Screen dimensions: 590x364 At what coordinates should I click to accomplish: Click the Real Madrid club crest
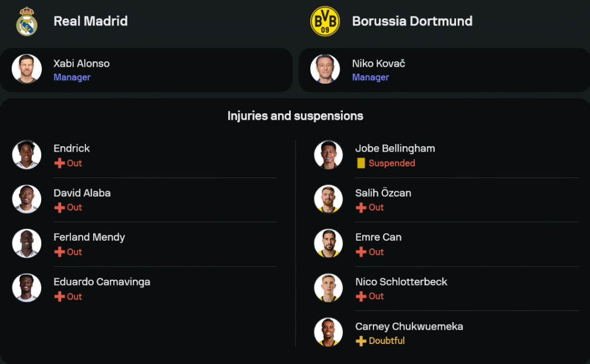(x=27, y=22)
